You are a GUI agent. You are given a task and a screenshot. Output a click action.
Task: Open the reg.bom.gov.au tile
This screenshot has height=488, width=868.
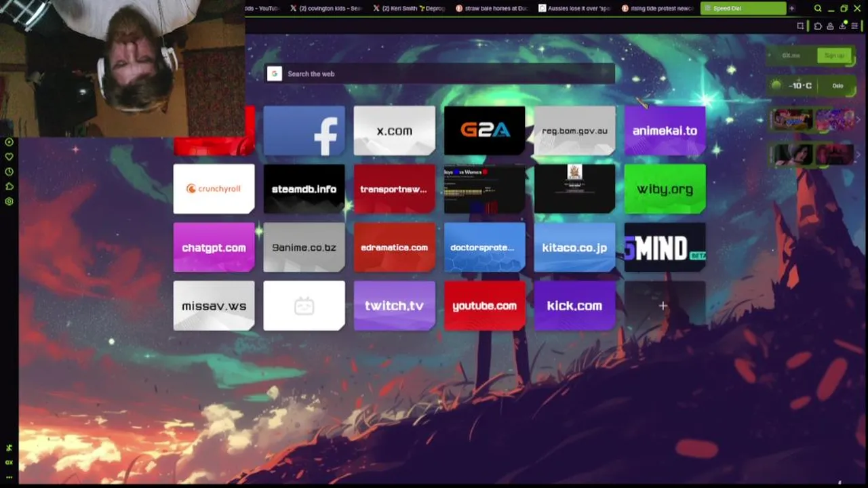[x=574, y=130]
